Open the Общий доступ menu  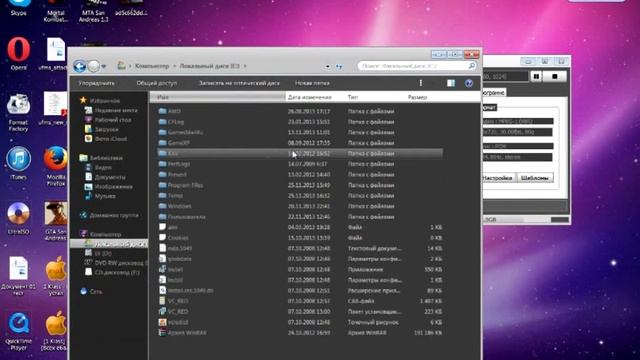coord(157,83)
